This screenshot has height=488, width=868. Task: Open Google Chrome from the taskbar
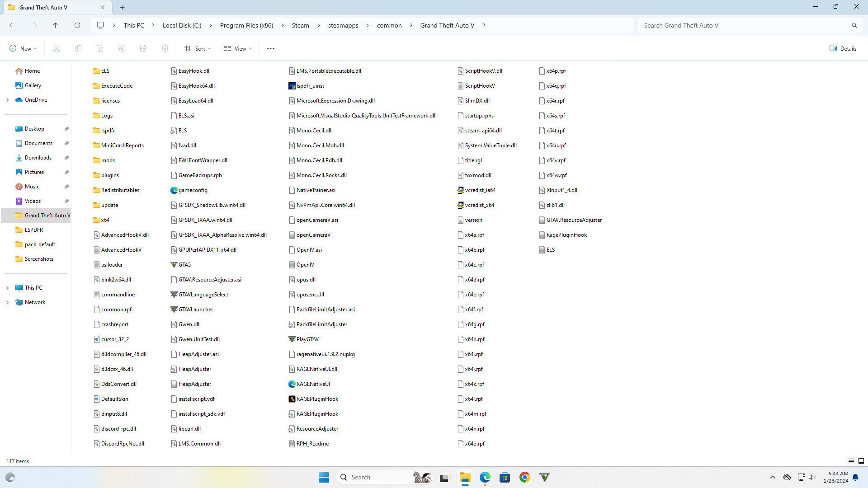(524, 477)
